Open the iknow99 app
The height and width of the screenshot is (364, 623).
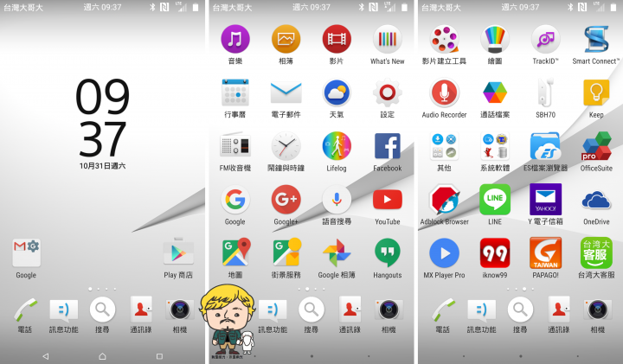coord(495,252)
